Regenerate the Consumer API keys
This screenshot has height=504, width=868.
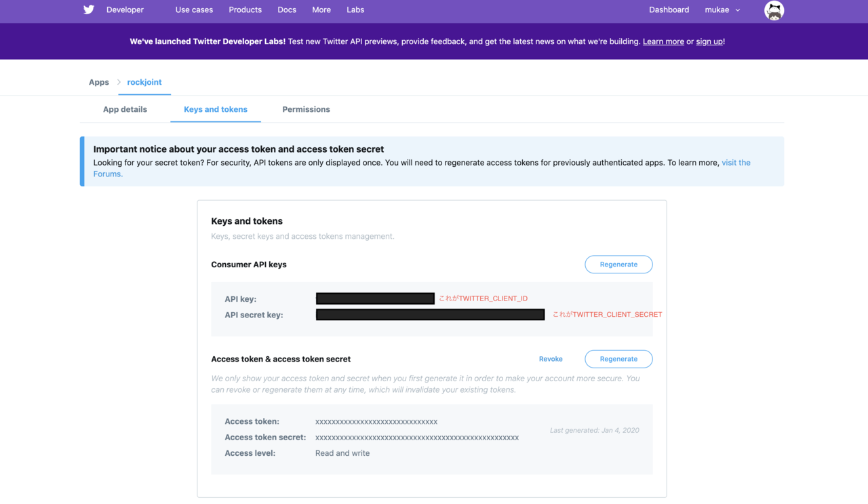point(618,265)
